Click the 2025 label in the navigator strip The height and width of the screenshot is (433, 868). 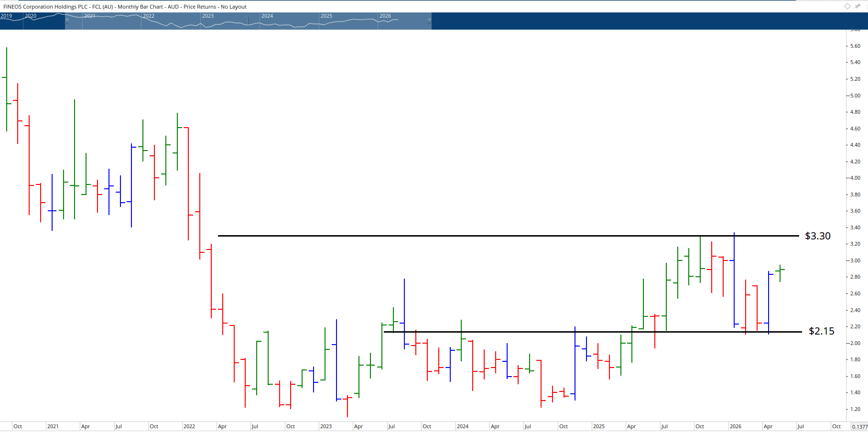326,16
